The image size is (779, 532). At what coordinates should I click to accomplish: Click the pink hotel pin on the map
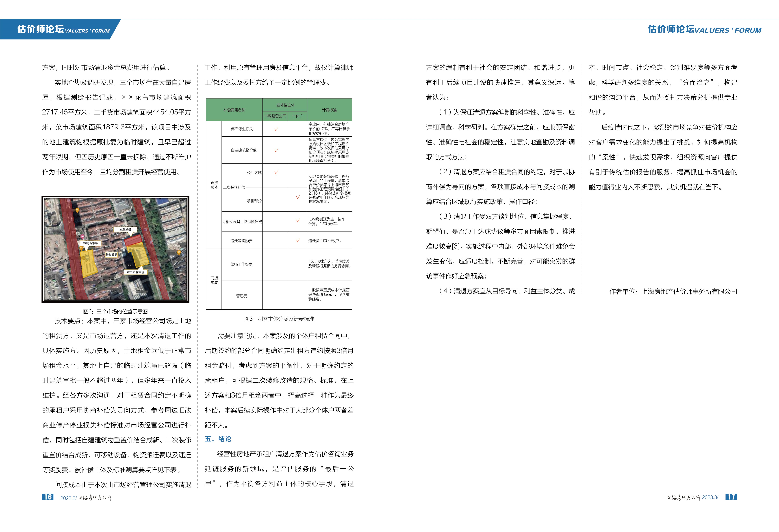pos(82,237)
